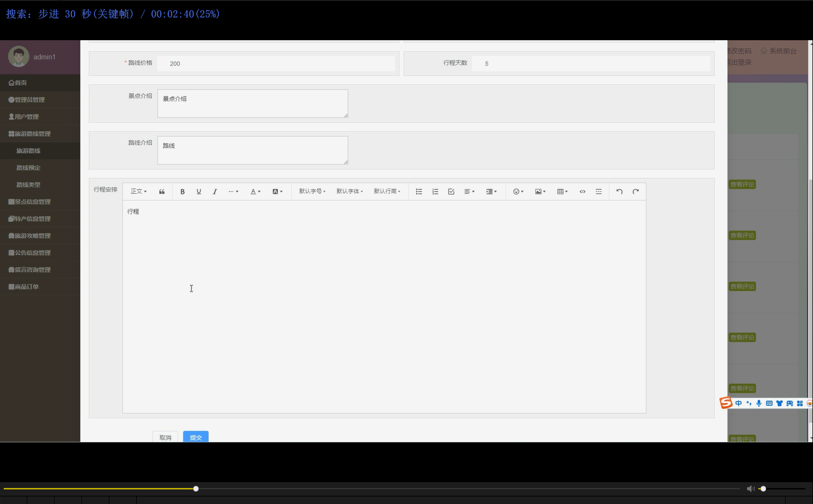
Task: Insert a numbered list
Action: click(435, 191)
